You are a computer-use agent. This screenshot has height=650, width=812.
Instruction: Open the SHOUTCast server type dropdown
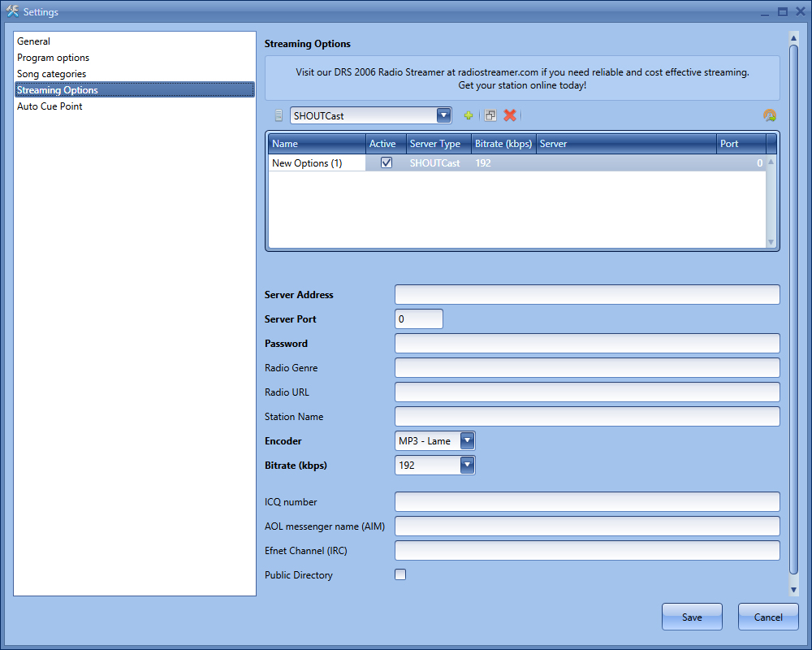tap(443, 115)
